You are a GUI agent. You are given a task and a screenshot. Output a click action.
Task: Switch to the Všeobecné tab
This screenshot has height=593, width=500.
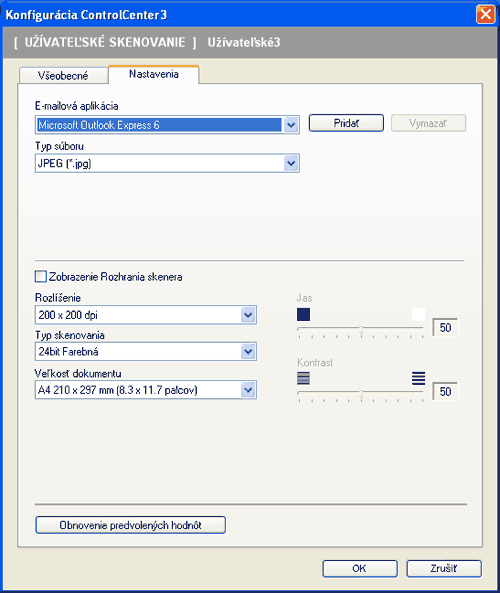[x=63, y=76]
